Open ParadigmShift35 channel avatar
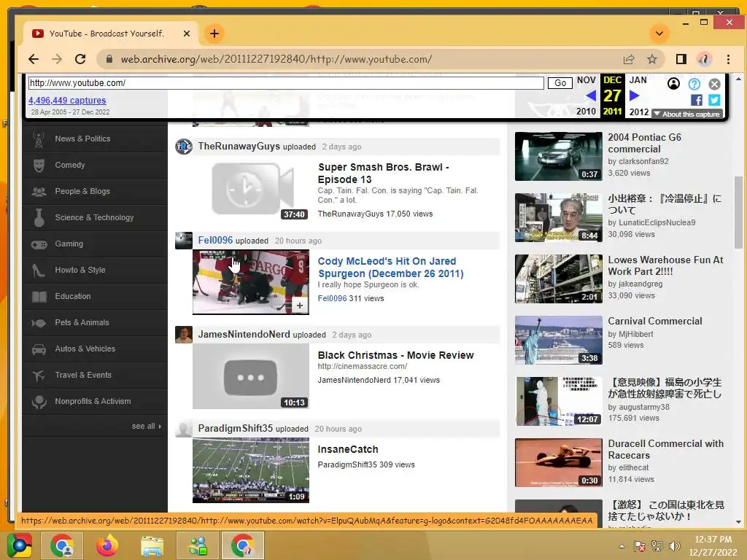This screenshot has width=747, height=560. pyautogui.click(x=183, y=429)
